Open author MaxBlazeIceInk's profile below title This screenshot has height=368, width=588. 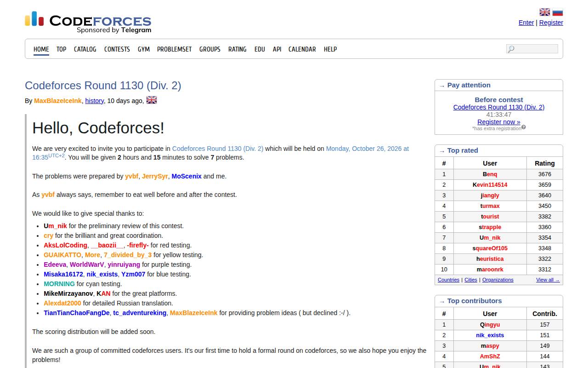coord(58,101)
